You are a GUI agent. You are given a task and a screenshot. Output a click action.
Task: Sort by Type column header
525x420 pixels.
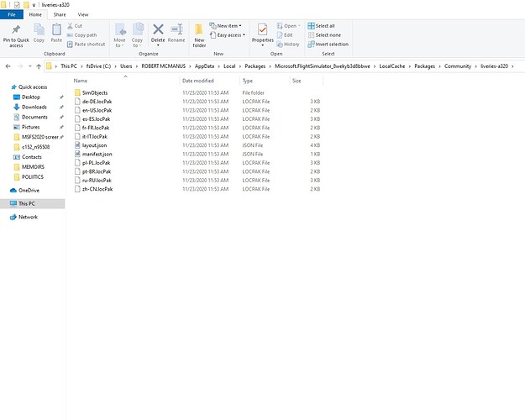(248, 81)
